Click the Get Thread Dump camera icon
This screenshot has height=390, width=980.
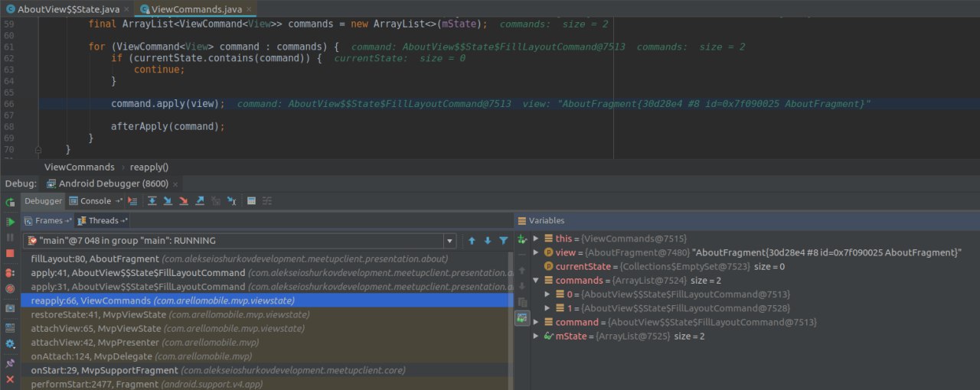(x=10, y=308)
